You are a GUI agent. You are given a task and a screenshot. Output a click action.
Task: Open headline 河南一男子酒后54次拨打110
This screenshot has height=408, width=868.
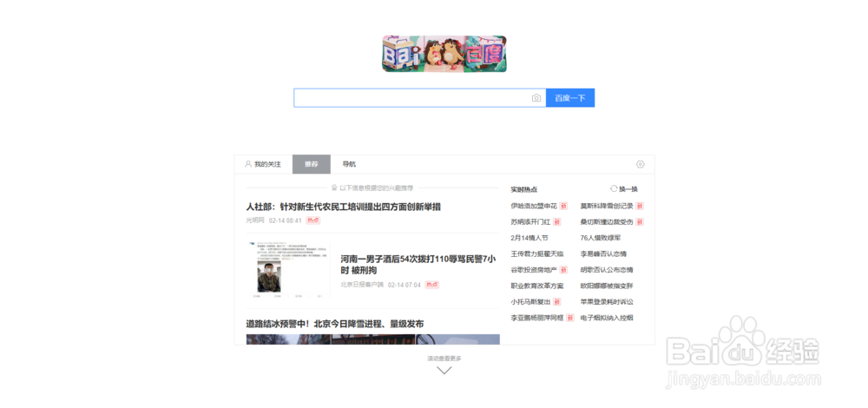pos(418,265)
